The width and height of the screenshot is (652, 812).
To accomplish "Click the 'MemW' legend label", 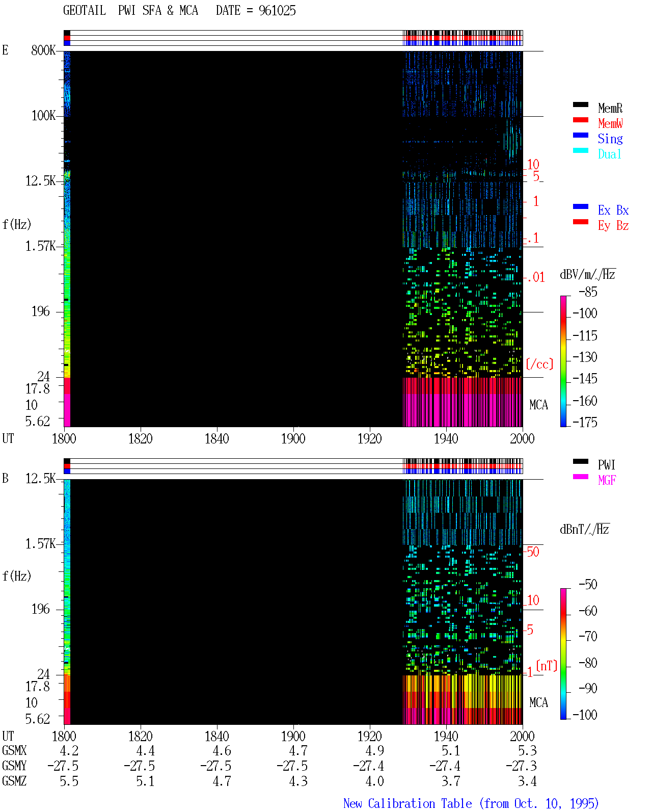I will tap(610, 123).
